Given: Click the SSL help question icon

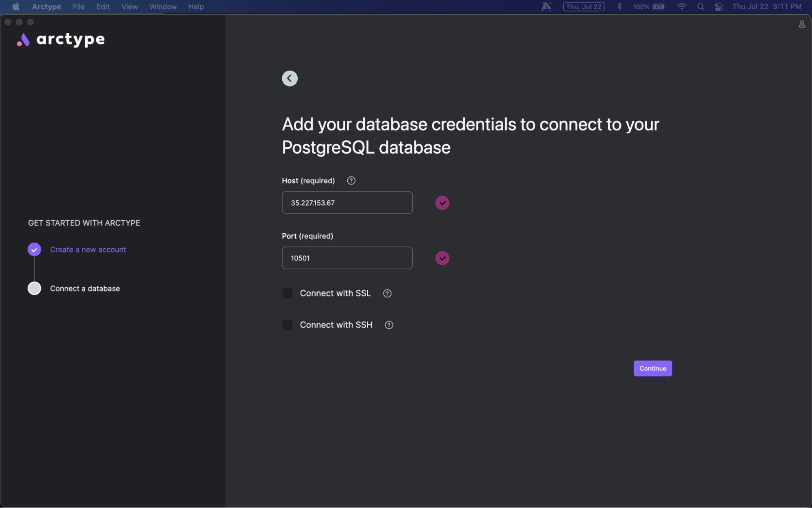Looking at the screenshot, I should tap(387, 293).
